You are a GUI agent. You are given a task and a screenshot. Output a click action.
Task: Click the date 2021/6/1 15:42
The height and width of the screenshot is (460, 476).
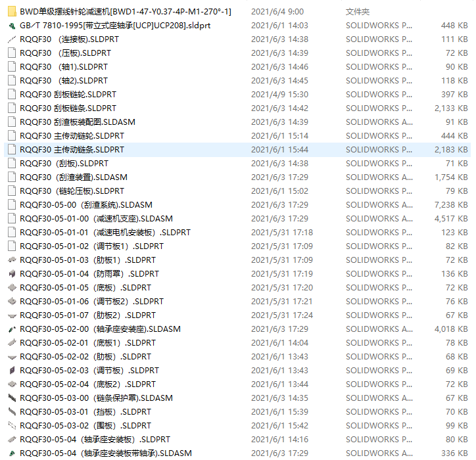click(x=279, y=426)
